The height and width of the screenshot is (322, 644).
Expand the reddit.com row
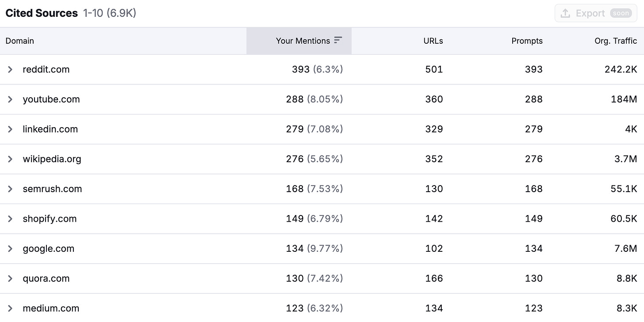tap(10, 69)
